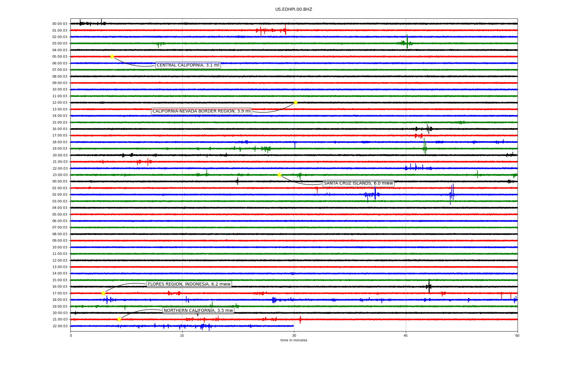The width and height of the screenshot is (588, 368).
Task: Click the bottom 22:00:03 trace time label
Action: coord(60,326)
